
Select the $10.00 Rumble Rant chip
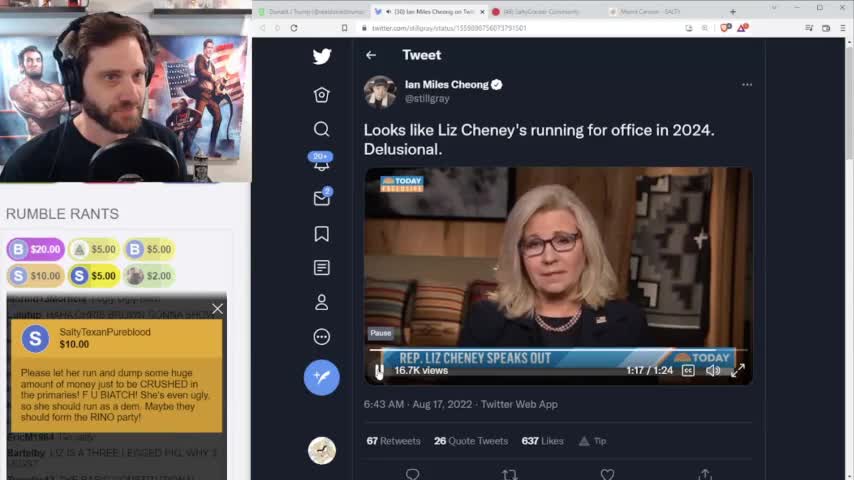35,276
